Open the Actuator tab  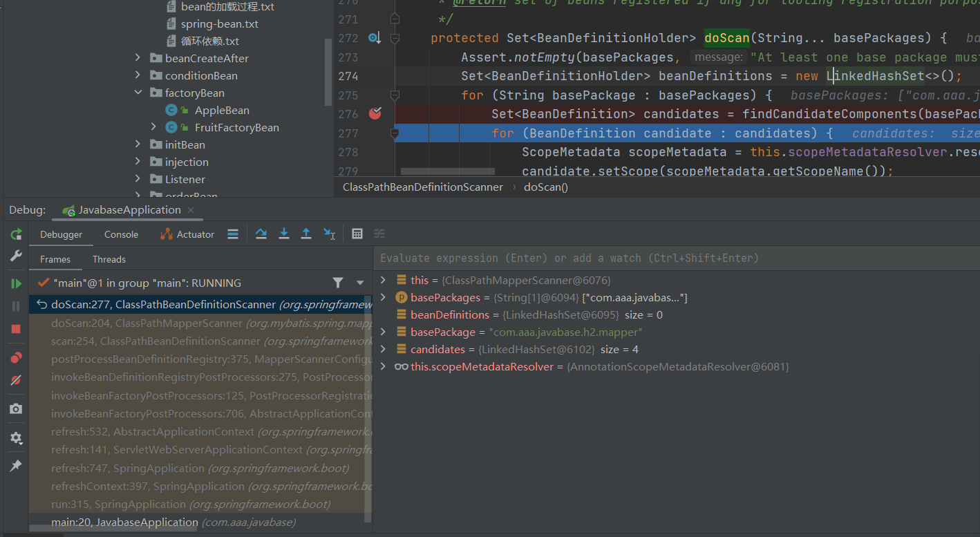[187, 234]
